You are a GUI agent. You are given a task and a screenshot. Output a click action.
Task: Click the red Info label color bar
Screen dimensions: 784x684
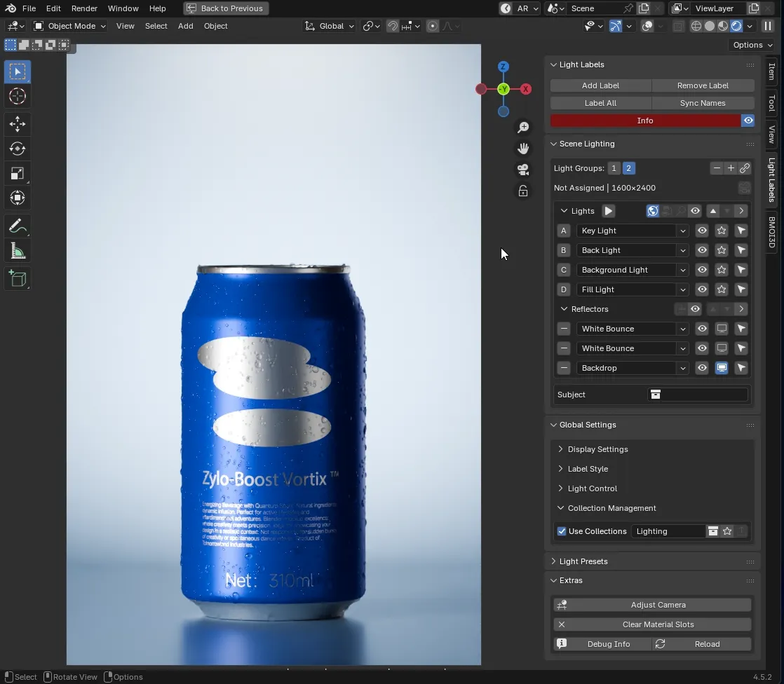(x=645, y=121)
